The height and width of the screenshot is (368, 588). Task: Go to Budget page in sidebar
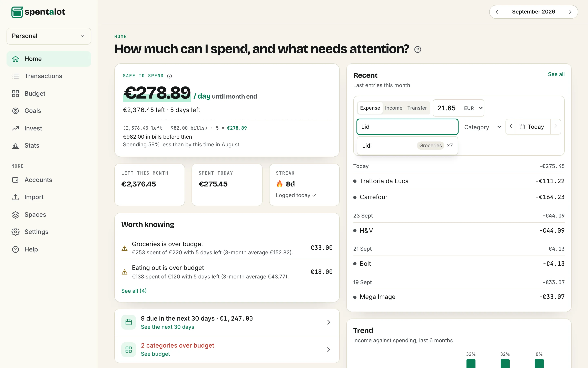(x=49, y=93)
